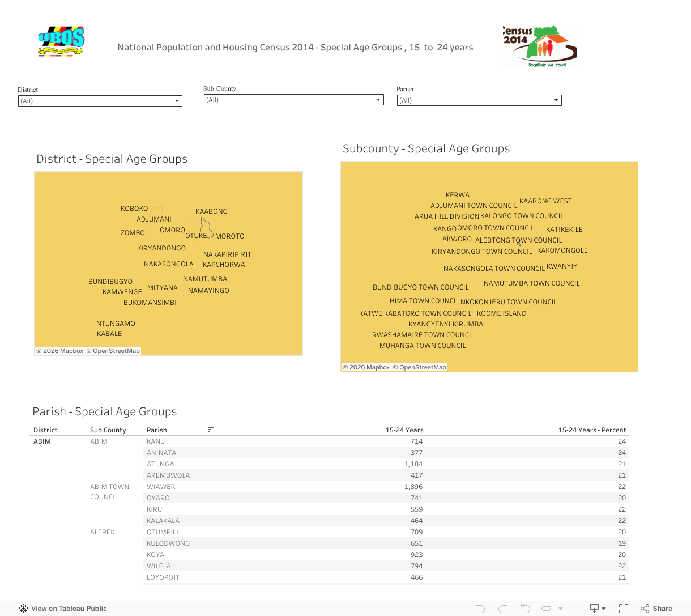Click the Redo toolbar icon
The image size is (691, 616).
[503, 609]
